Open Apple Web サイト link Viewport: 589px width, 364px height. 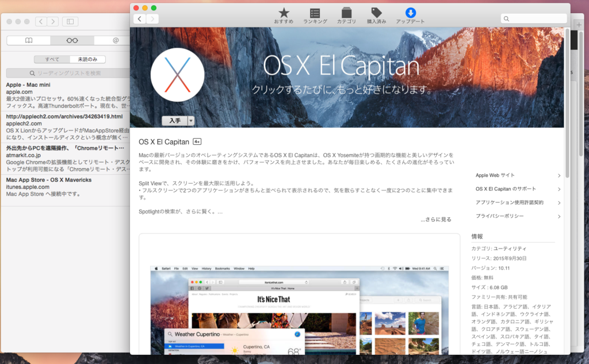495,175
